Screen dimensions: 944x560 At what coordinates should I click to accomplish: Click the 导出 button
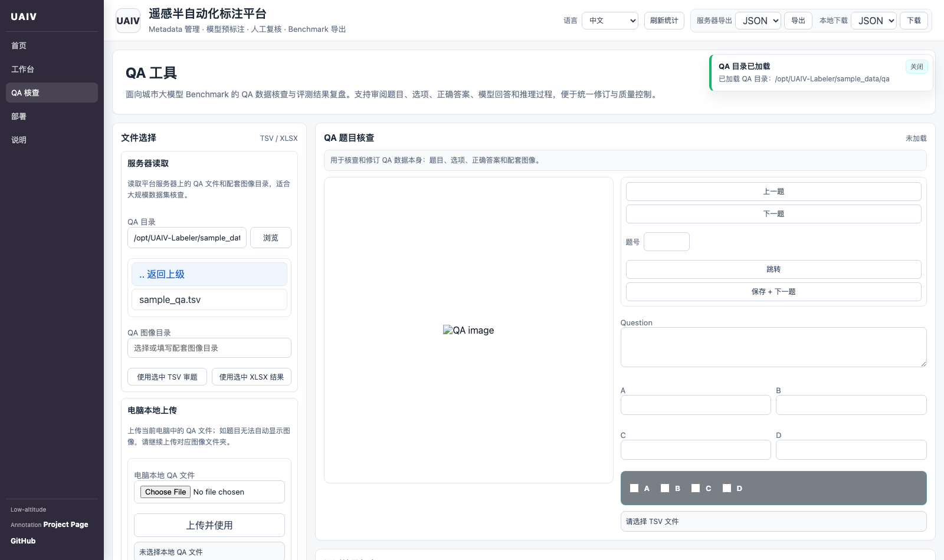click(798, 21)
